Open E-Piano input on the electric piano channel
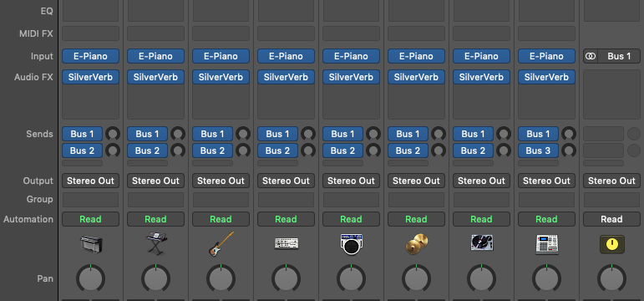644x301 pixels. 91,56
